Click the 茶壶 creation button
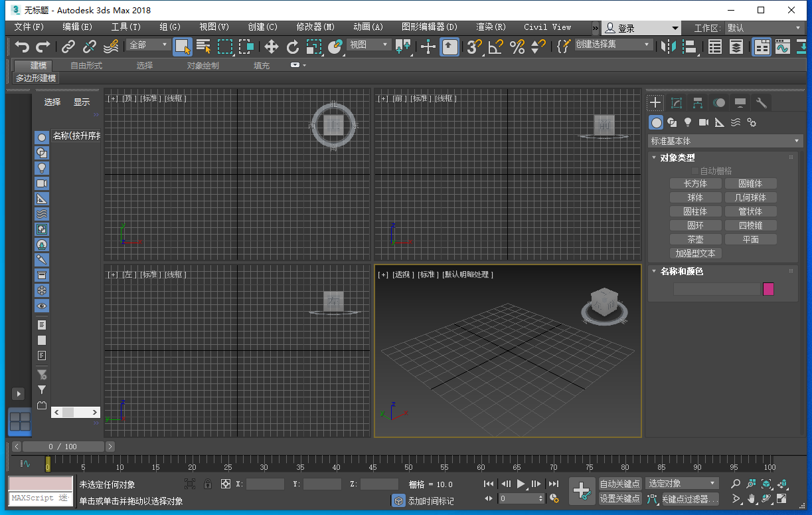 694,239
